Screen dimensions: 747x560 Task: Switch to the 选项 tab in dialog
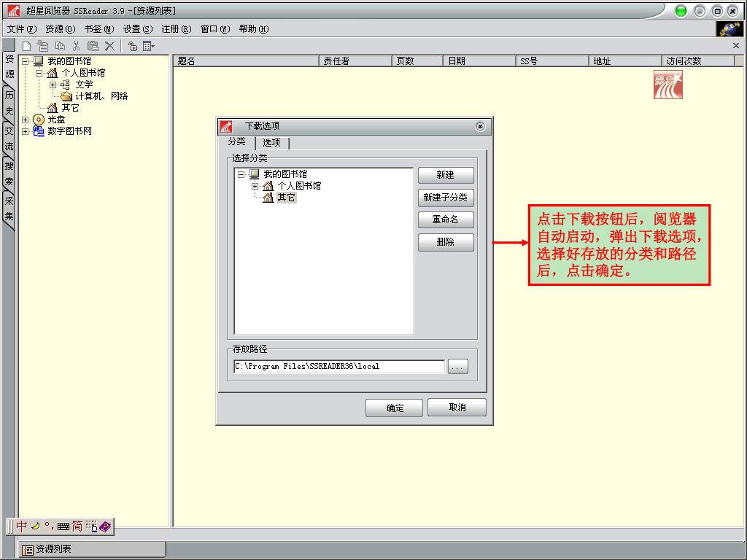point(271,142)
